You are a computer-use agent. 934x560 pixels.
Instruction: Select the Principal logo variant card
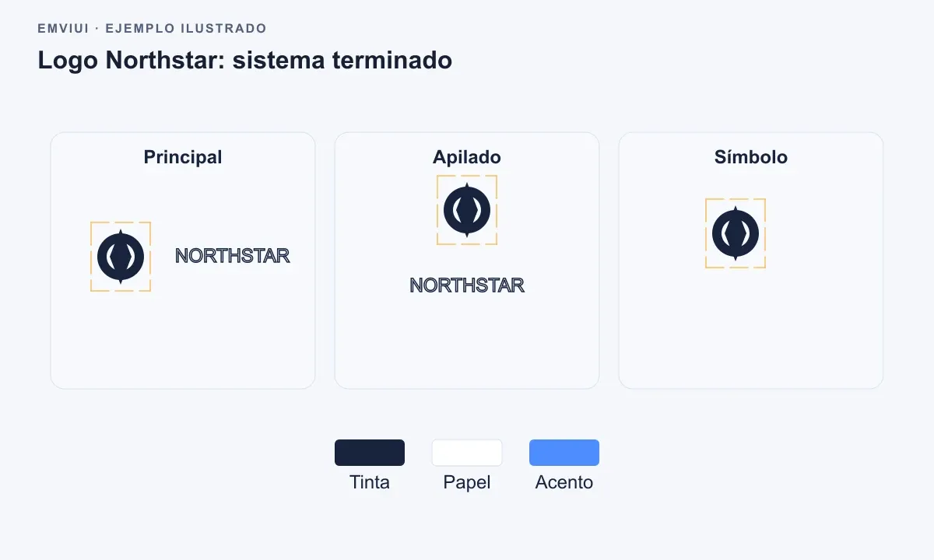[183, 261]
